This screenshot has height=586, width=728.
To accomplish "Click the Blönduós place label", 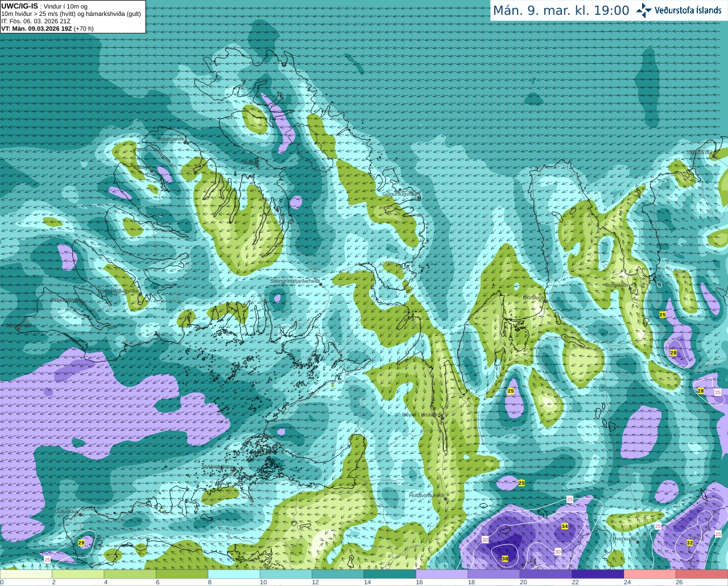I will click(533, 298).
